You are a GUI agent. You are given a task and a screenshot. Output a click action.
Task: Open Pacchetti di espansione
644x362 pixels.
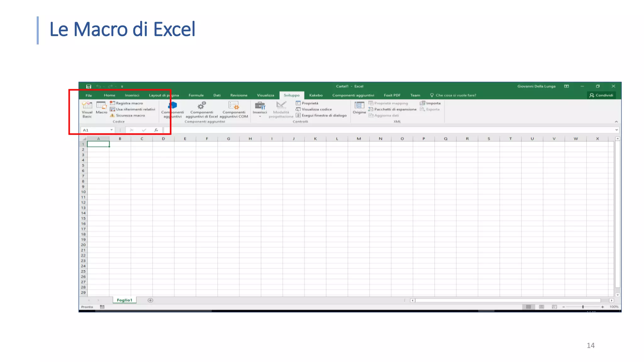tap(392, 109)
